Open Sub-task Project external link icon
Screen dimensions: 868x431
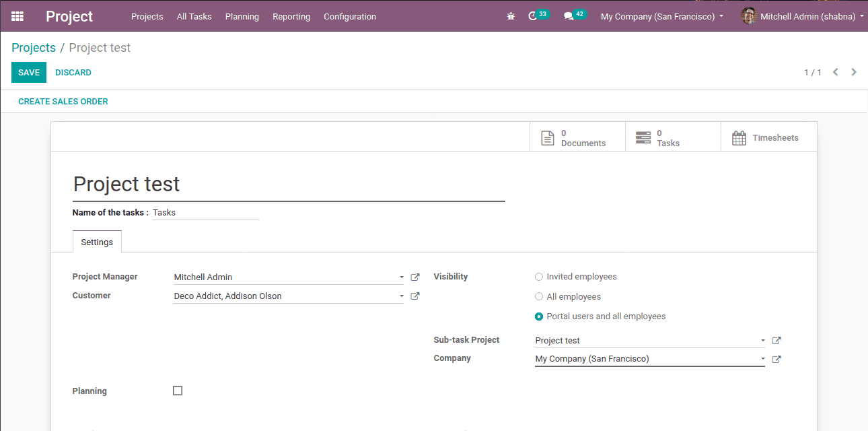click(776, 341)
